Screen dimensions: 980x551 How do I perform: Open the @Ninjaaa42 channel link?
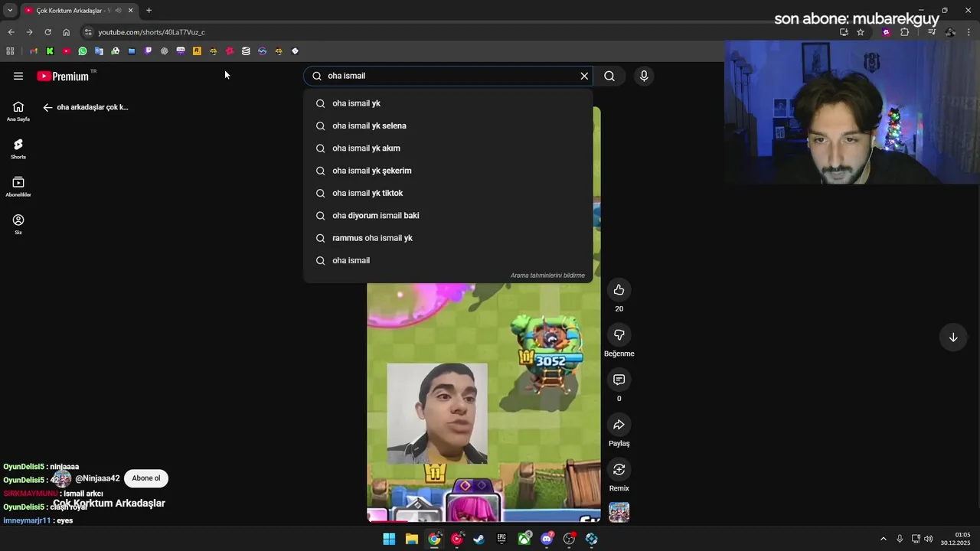tap(97, 478)
